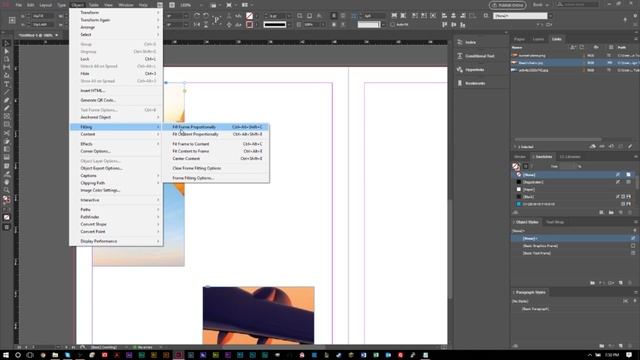Click the create new paragraph style icon
This screenshot has height=360, width=640.
point(621,346)
